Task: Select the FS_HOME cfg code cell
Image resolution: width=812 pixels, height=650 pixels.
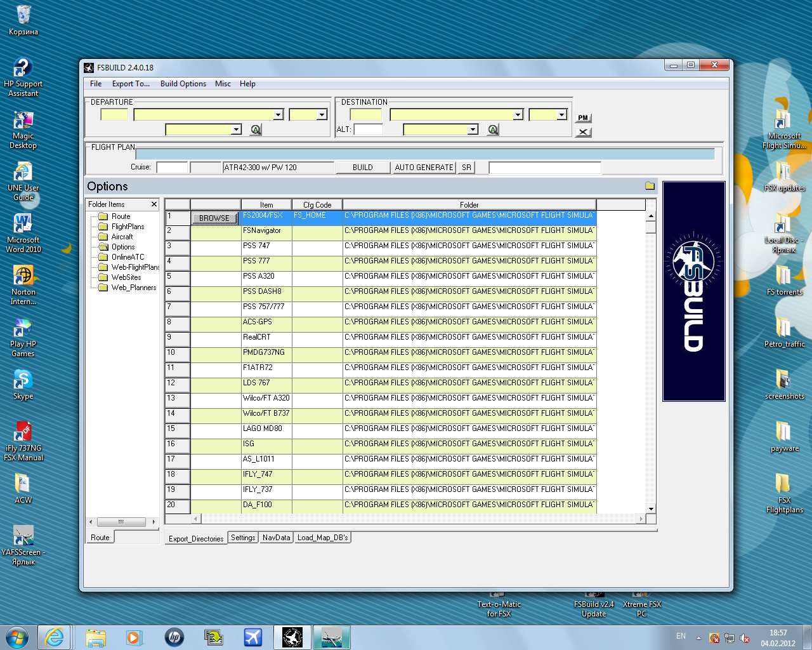Action: click(317, 218)
